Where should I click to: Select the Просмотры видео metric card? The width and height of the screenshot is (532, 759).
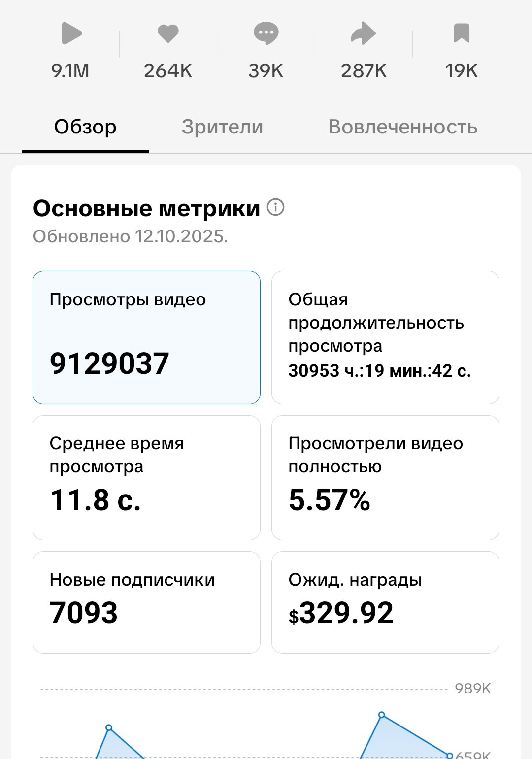coord(146,337)
